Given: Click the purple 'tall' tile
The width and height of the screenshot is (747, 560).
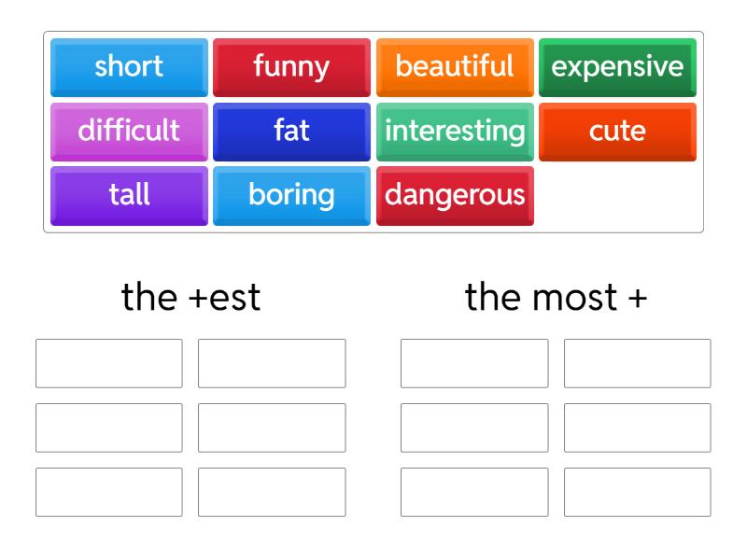Looking at the screenshot, I should click(129, 195).
